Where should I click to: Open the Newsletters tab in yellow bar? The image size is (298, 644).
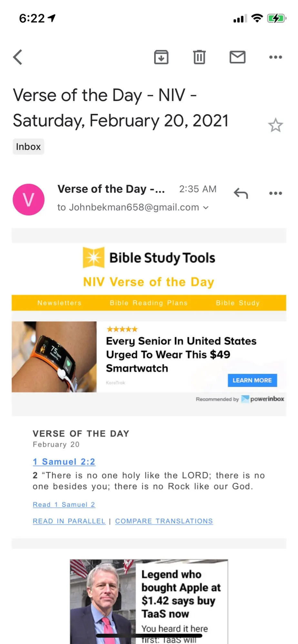click(x=59, y=303)
